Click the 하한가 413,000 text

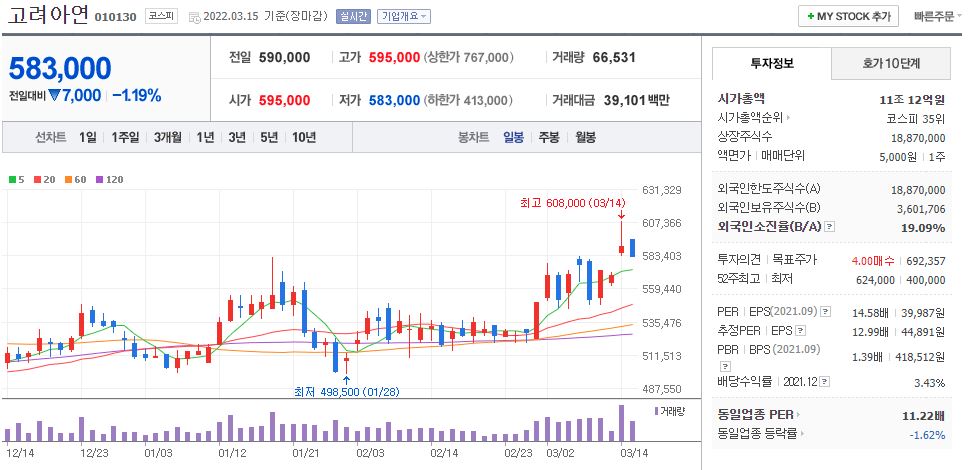point(469,100)
